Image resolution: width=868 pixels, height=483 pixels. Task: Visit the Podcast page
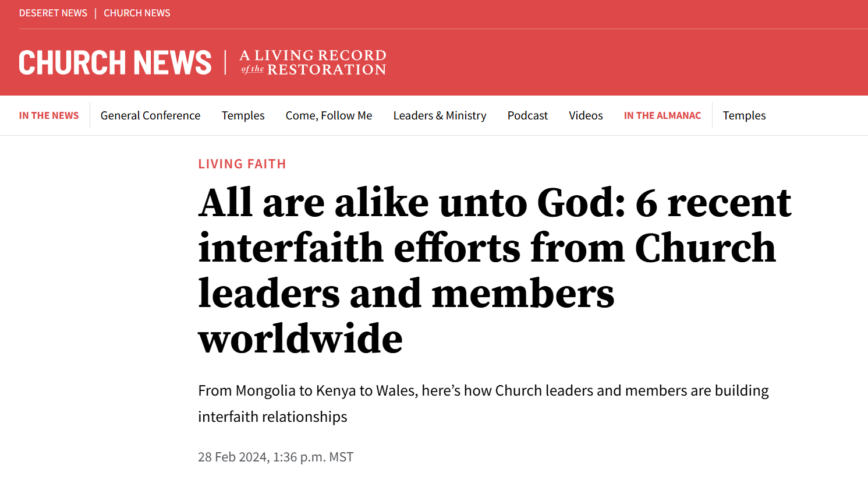[x=527, y=115]
